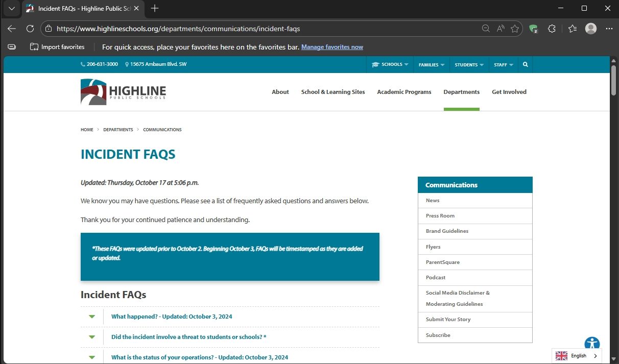Open the Get Involved menu
The height and width of the screenshot is (364, 619).
pyautogui.click(x=509, y=92)
